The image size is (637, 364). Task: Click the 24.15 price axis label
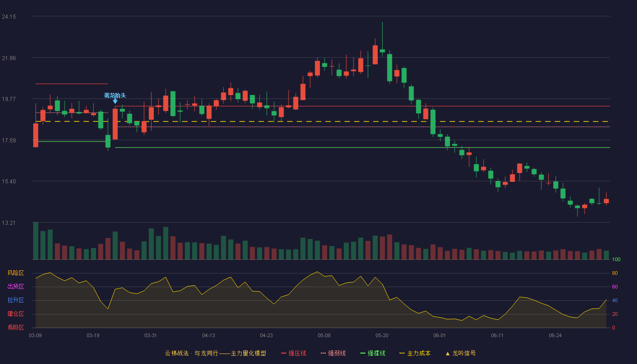click(9, 17)
